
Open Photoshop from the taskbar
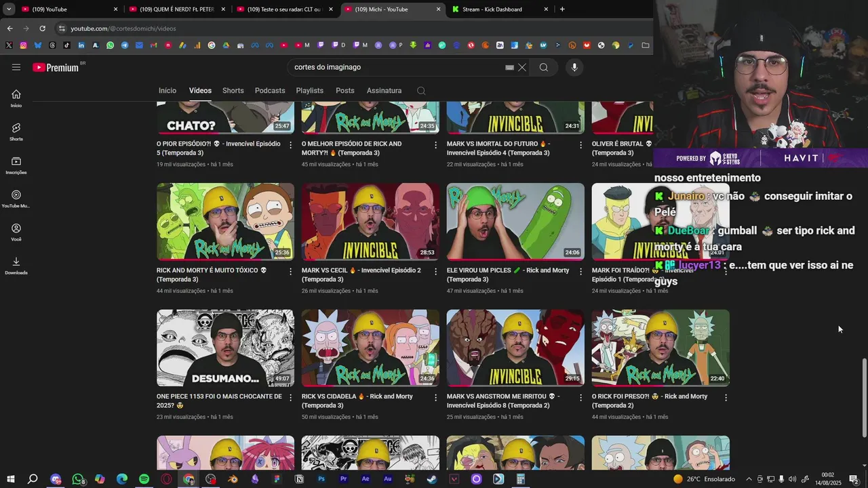click(x=321, y=479)
